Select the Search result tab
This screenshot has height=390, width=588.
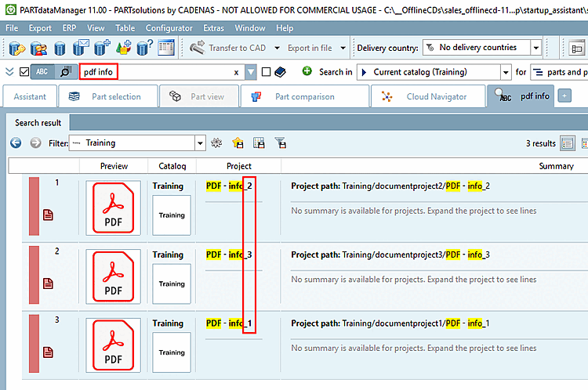click(38, 122)
